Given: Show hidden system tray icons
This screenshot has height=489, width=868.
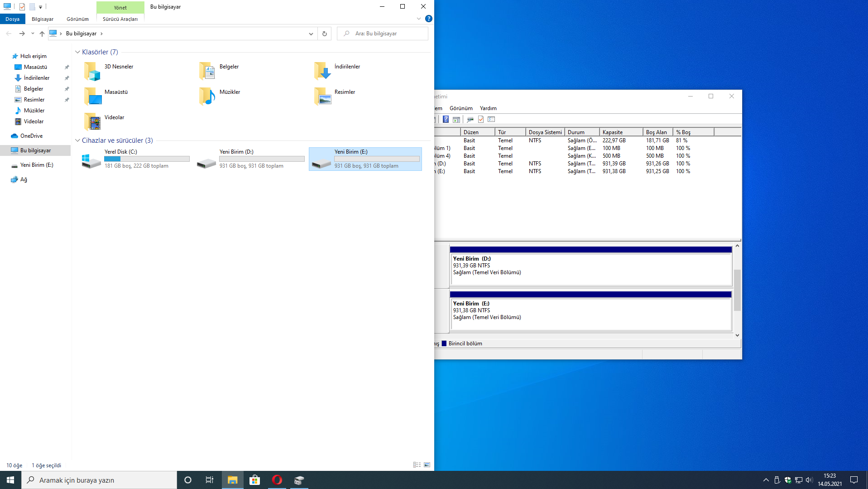Looking at the screenshot, I should (766, 480).
